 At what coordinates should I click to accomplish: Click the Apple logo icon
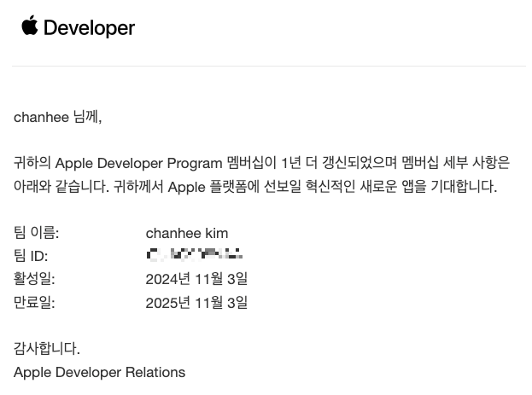[x=30, y=25]
